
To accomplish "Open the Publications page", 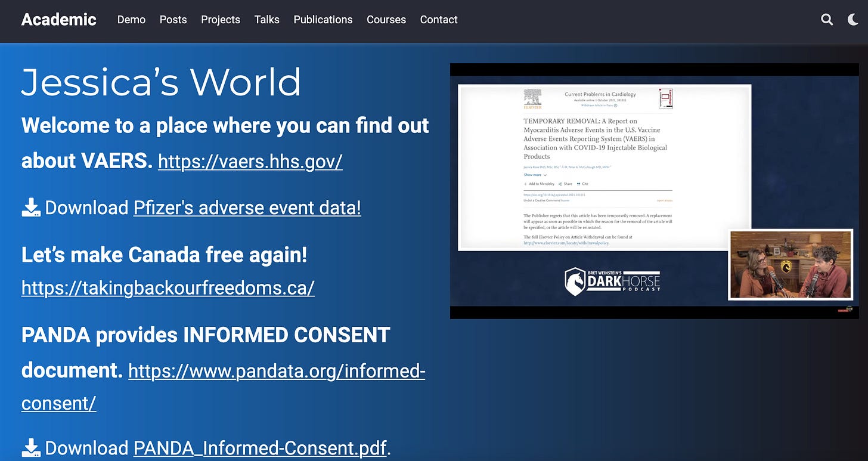I will (x=323, y=20).
